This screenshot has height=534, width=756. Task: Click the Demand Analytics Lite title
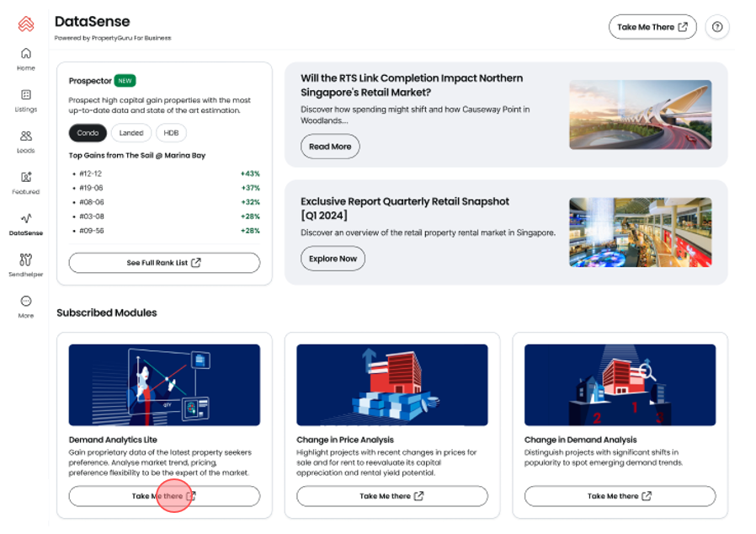point(113,440)
